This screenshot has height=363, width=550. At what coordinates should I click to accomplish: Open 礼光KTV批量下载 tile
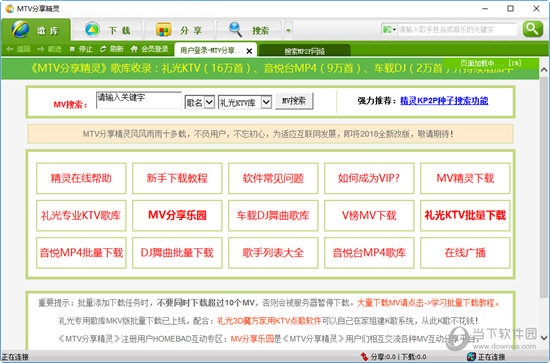(465, 215)
